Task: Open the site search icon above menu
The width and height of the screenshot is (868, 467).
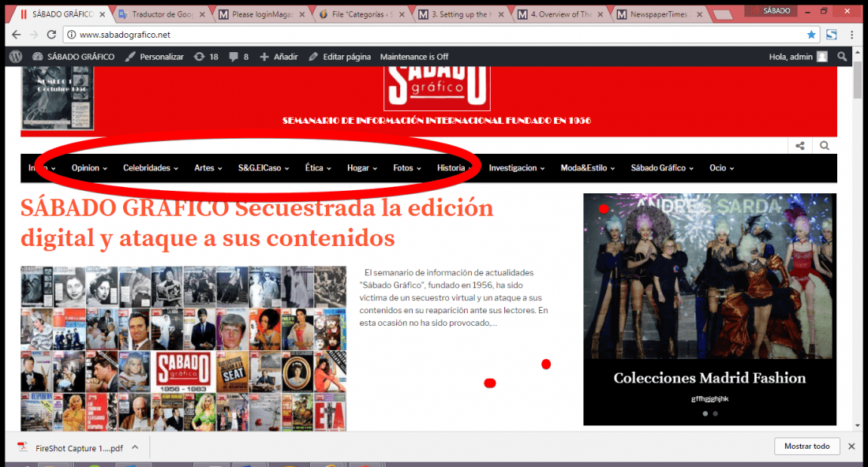Action: [x=825, y=145]
